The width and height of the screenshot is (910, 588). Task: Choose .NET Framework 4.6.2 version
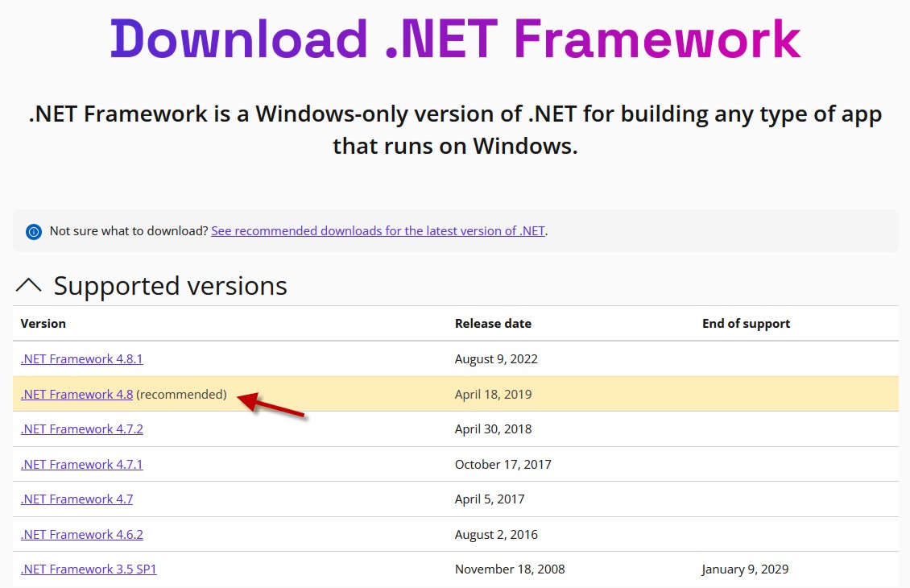(x=82, y=535)
